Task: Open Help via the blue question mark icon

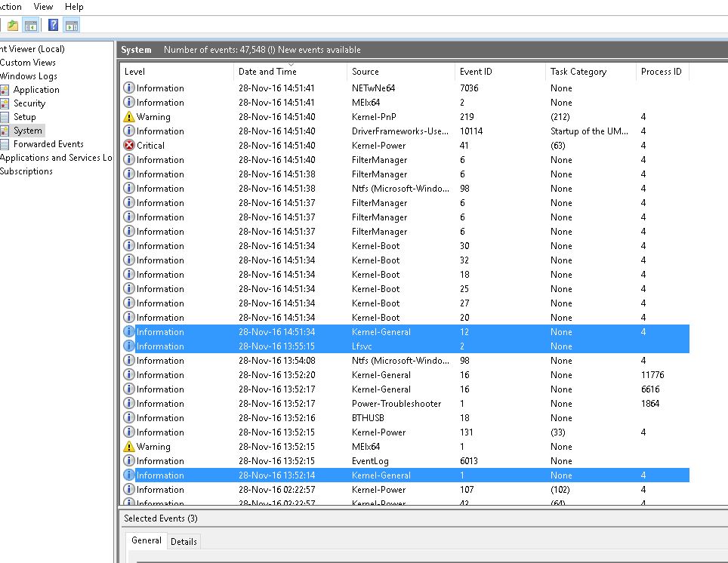Action: [x=54, y=26]
